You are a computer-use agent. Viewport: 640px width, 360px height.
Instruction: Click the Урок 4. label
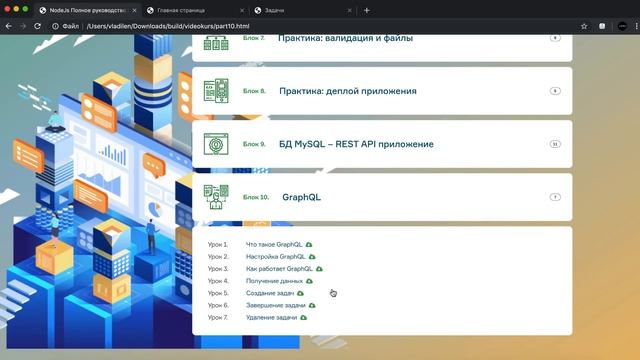(x=218, y=281)
